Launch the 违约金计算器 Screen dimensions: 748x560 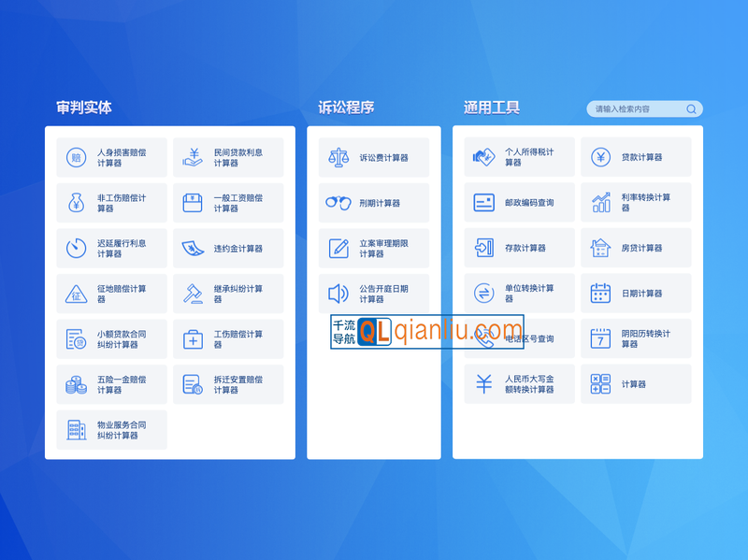point(228,248)
